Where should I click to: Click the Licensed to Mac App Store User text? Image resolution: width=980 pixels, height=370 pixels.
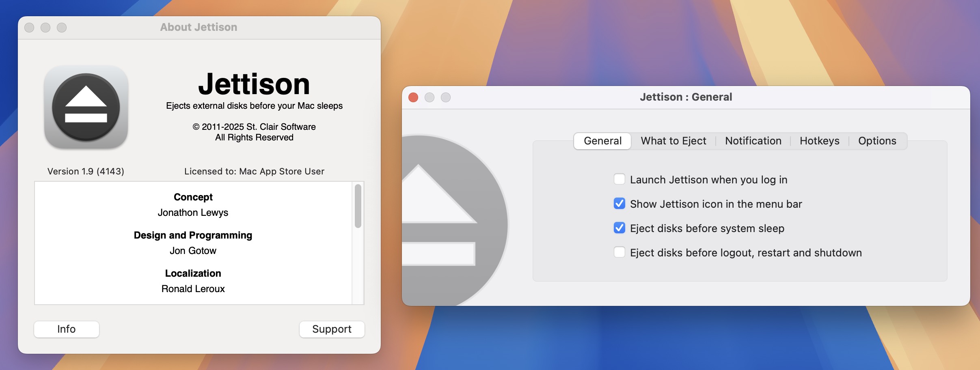254,171
